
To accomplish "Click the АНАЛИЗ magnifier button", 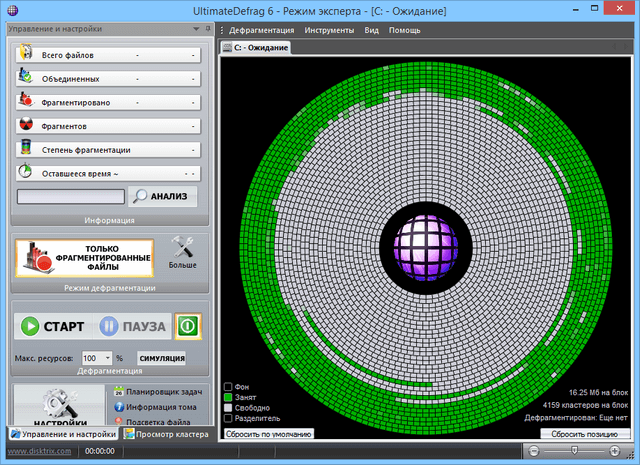I will click(164, 197).
